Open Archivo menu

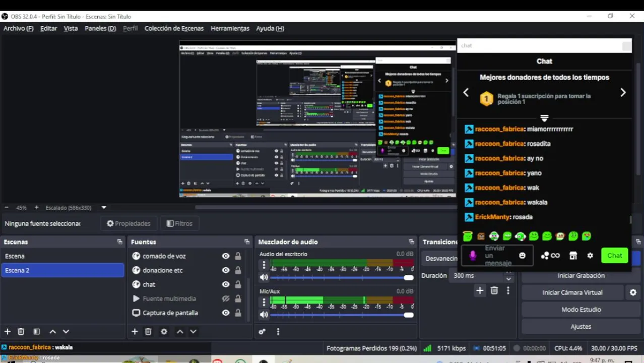coord(18,28)
